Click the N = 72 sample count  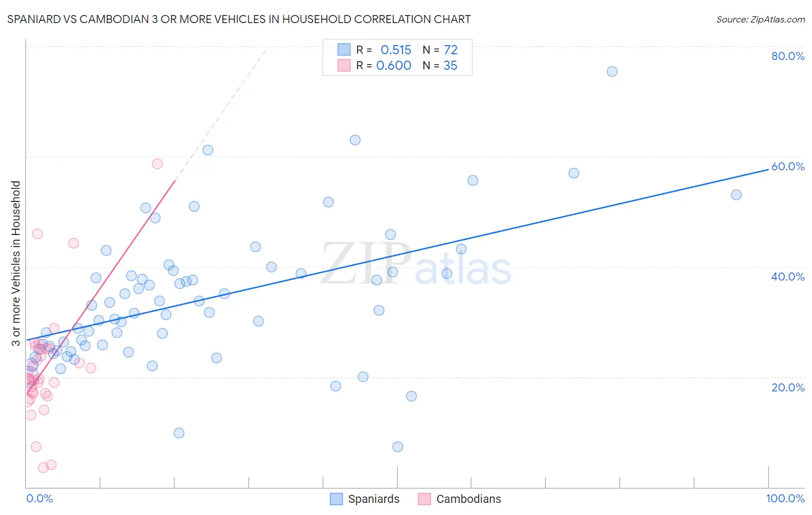coord(440,50)
